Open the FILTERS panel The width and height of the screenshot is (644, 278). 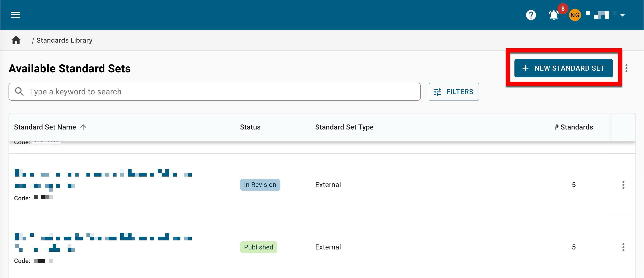454,92
